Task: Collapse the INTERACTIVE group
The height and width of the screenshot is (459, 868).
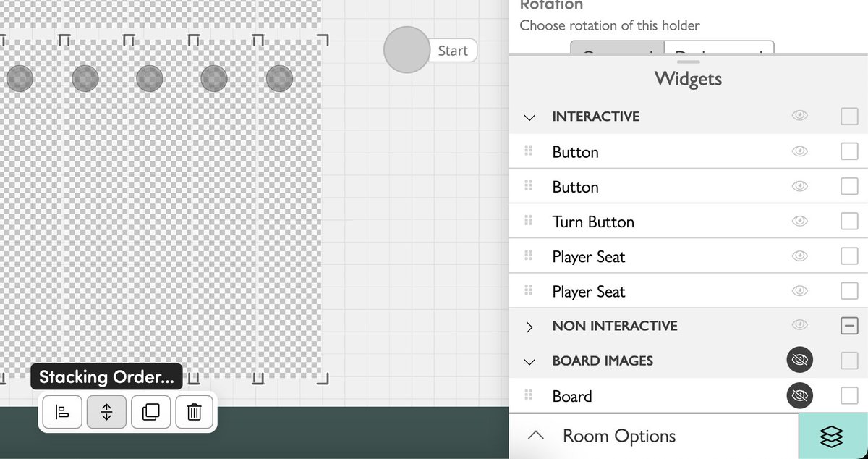Action: click(529, 117)
